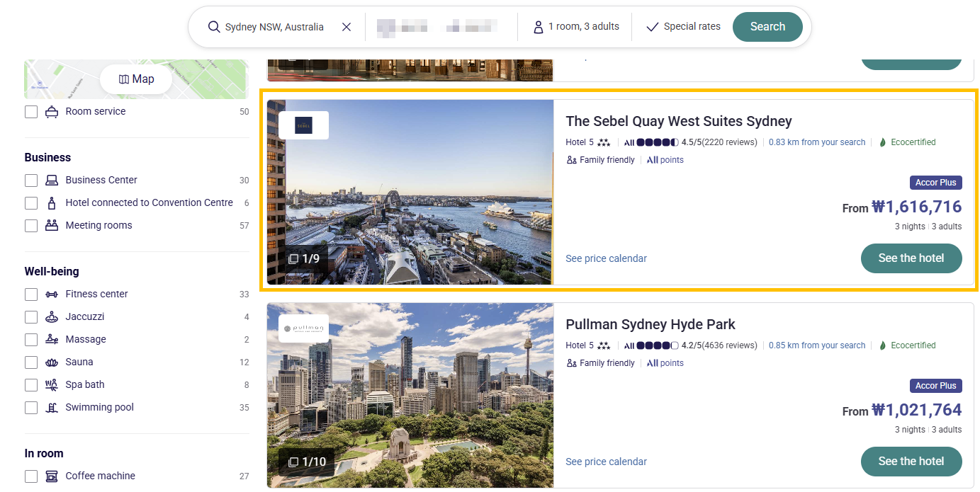Click Pullman's ALL points link

coord(665,363)
